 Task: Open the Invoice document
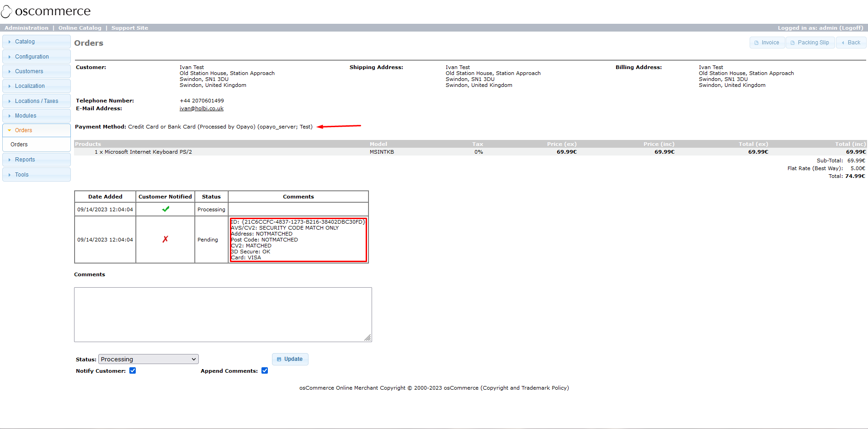click(767, 43)
